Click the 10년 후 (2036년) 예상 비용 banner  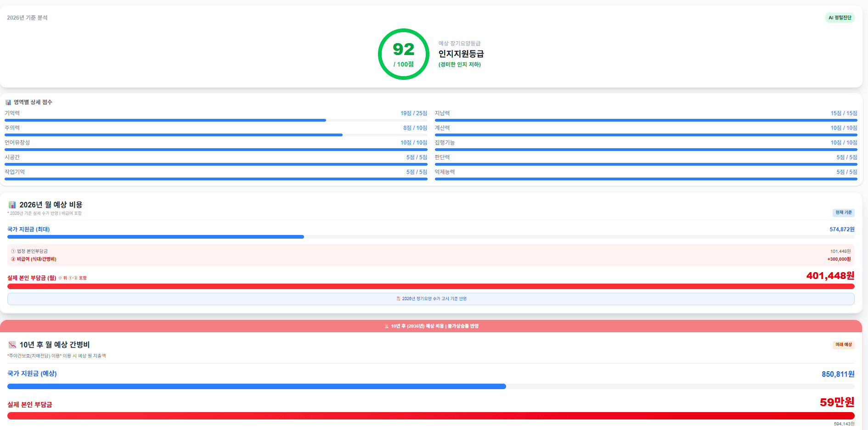point(431,326)
